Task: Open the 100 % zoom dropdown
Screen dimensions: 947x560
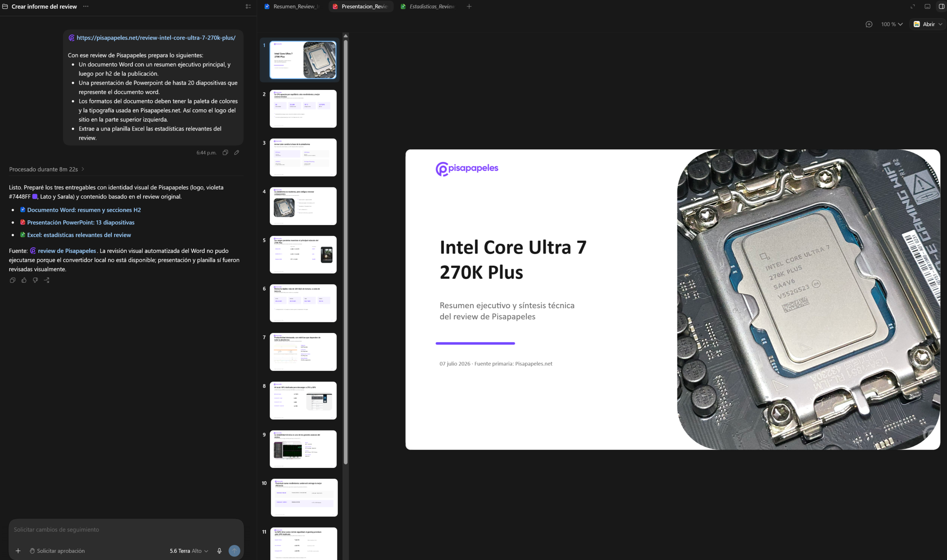Action: coord(892,24)
